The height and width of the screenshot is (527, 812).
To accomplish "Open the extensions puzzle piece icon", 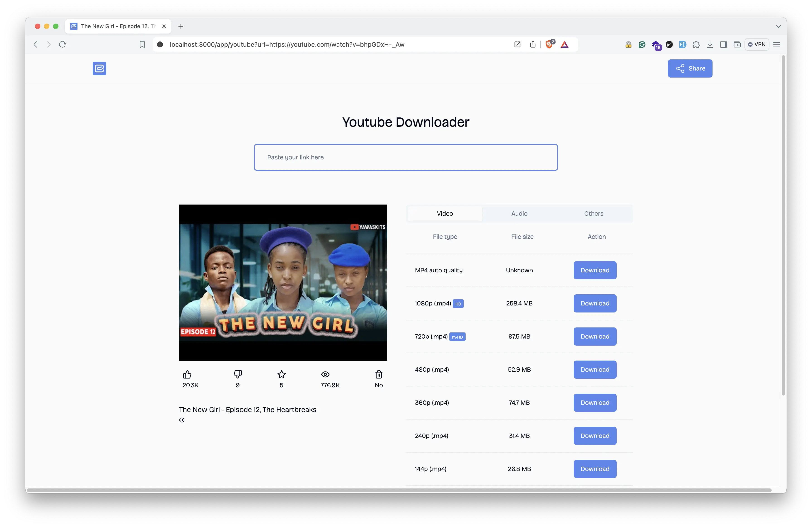I will 696,44.
